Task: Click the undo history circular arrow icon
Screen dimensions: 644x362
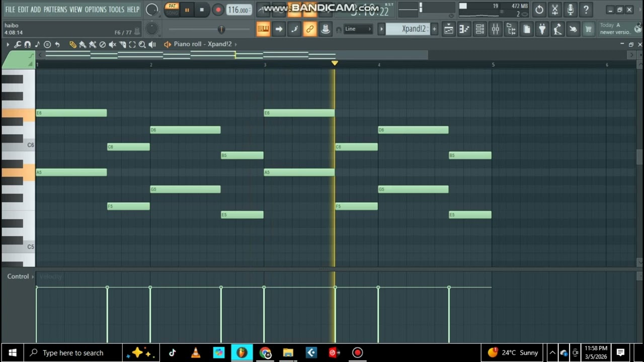Action: tap(539, 10)
